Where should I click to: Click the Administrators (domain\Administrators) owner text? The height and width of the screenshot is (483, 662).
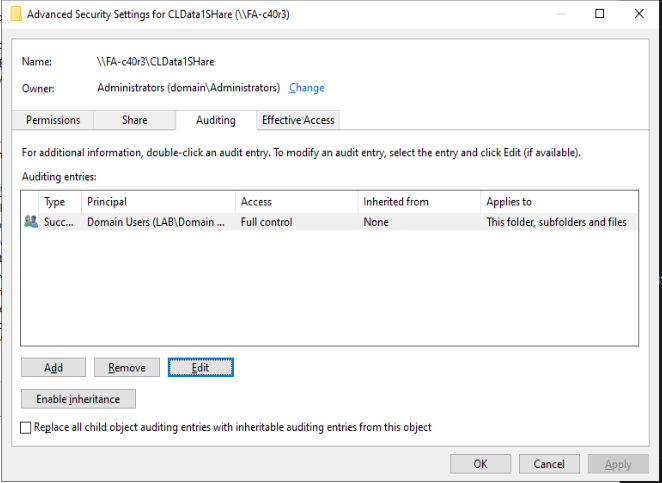[189, 88]
